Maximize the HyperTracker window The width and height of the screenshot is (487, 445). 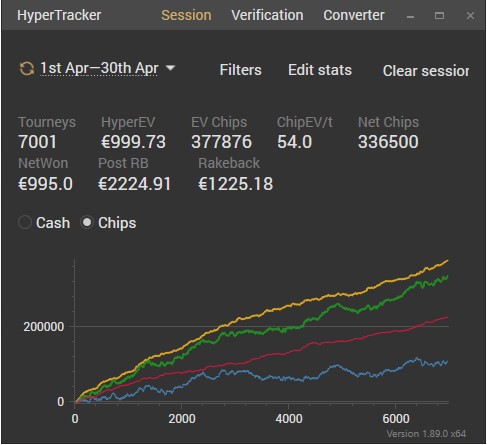click(439, 16)
